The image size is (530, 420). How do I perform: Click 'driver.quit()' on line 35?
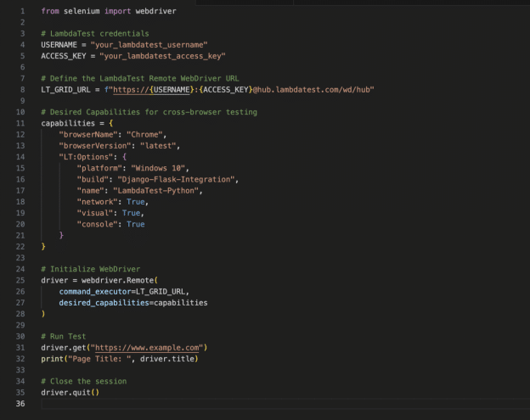tap(70, 392)
